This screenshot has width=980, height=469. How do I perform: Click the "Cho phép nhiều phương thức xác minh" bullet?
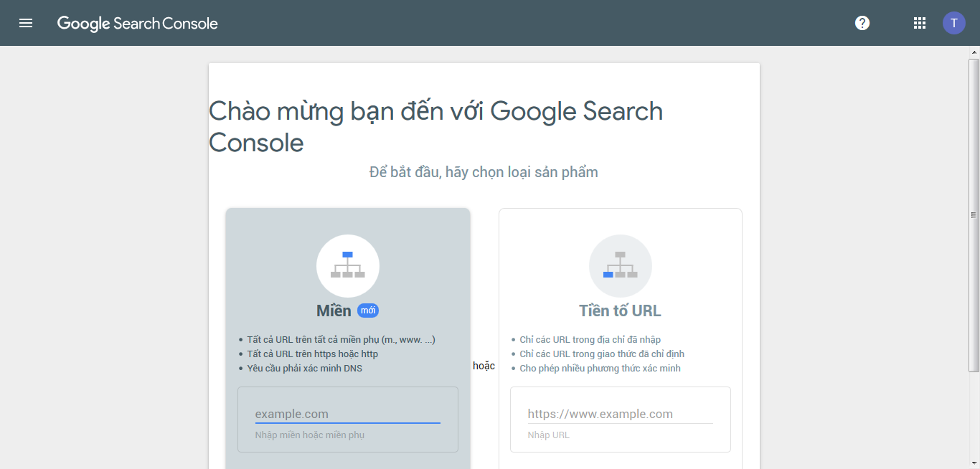pos(600,369)
